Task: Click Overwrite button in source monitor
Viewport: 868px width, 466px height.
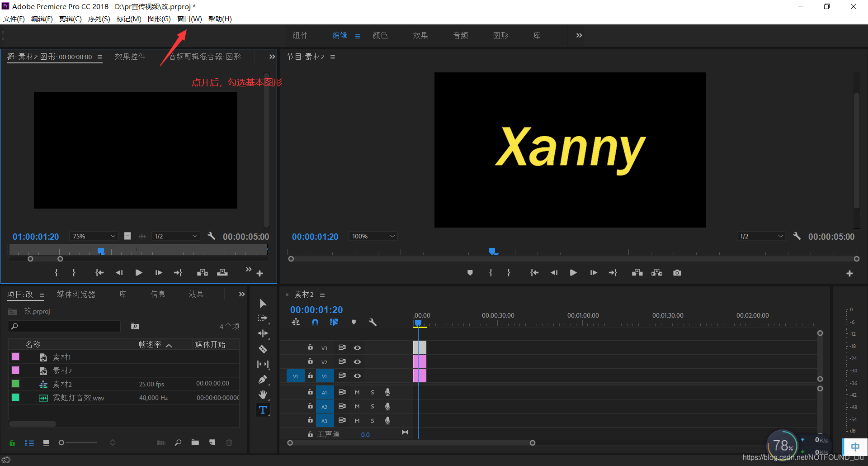Action: click(x=222, y=272)
